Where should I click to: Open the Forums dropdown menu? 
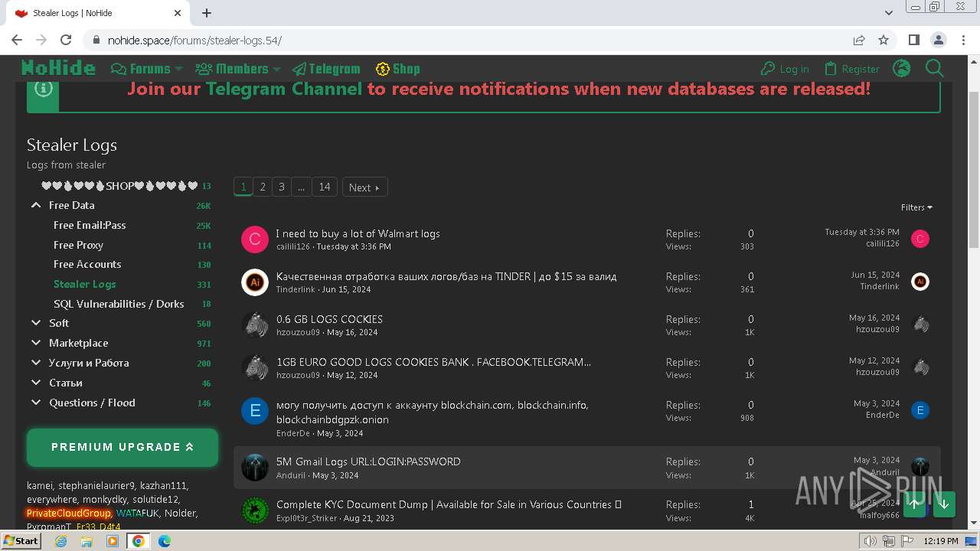pos(147,69)
